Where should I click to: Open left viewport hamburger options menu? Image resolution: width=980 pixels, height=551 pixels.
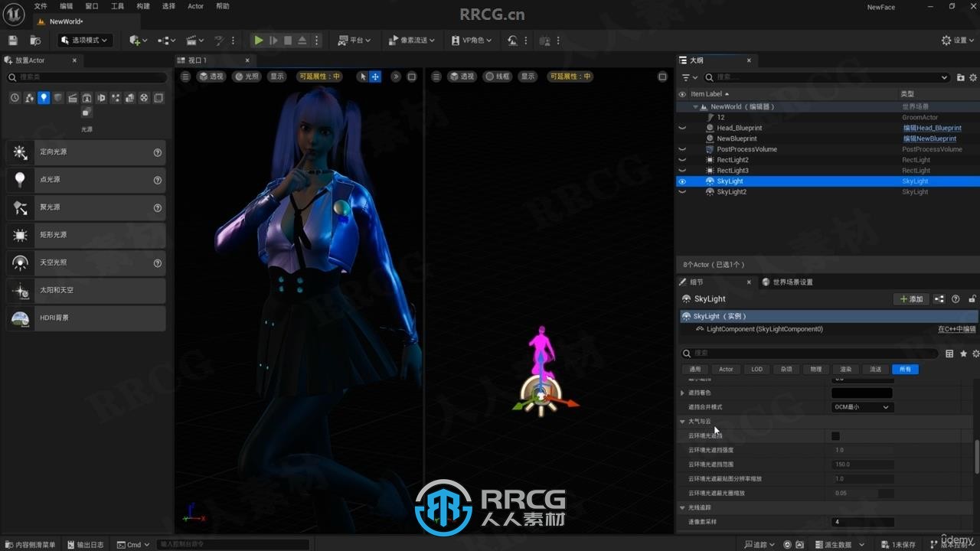[x=185, y=77]
